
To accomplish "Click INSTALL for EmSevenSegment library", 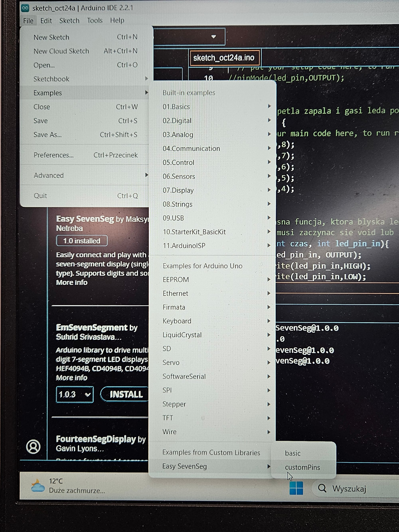I will pos(124,394).
